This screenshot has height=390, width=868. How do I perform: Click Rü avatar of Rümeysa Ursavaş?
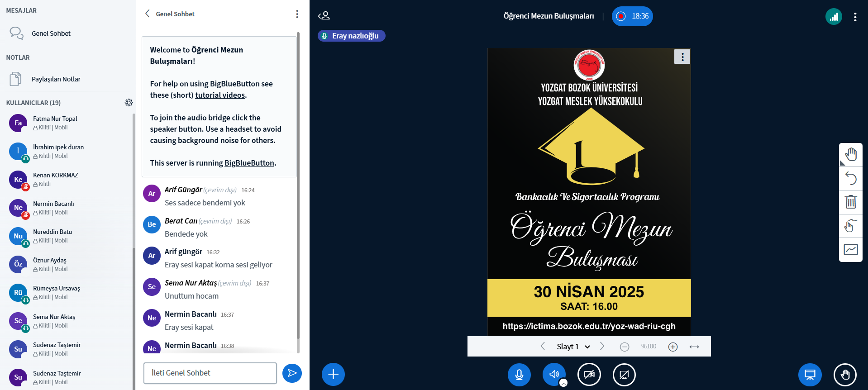point(18,293)
